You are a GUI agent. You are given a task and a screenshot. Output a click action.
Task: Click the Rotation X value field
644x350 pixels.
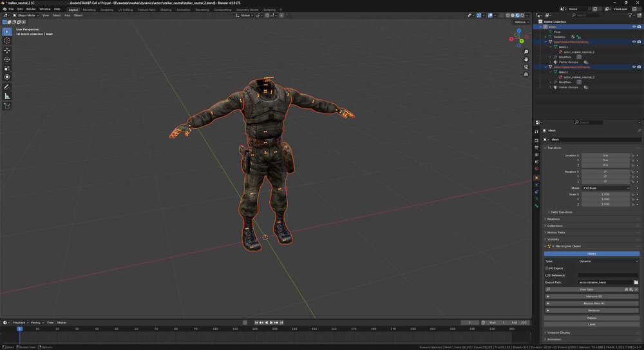point(605,171)
